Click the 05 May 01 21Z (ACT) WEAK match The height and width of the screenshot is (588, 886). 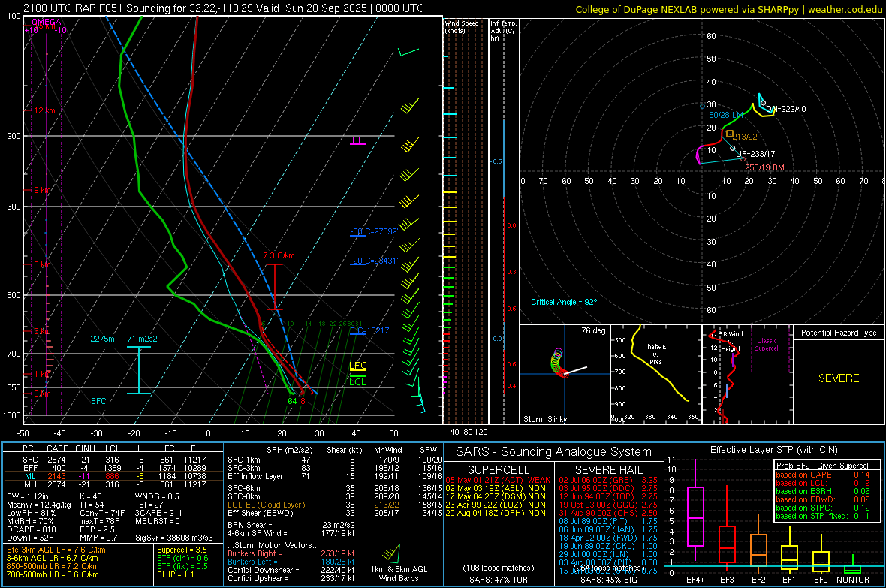498,480
